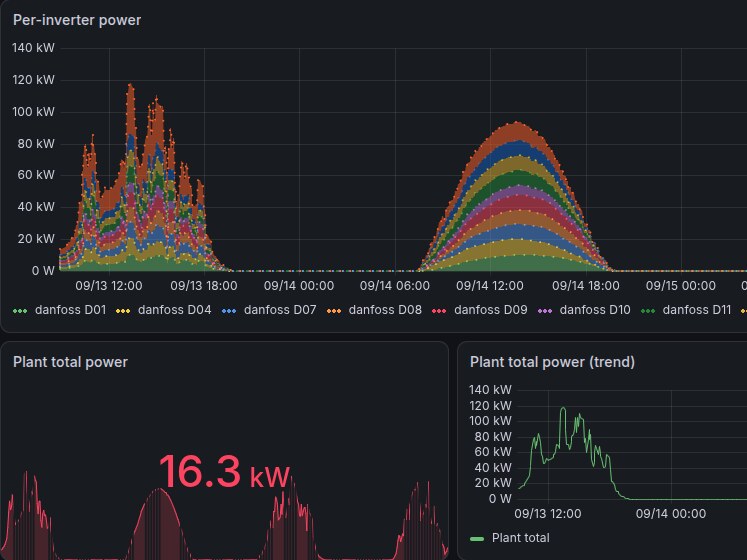Click the 16.3 kW stat value
This screenshot has height=560, width=747.
224,472
